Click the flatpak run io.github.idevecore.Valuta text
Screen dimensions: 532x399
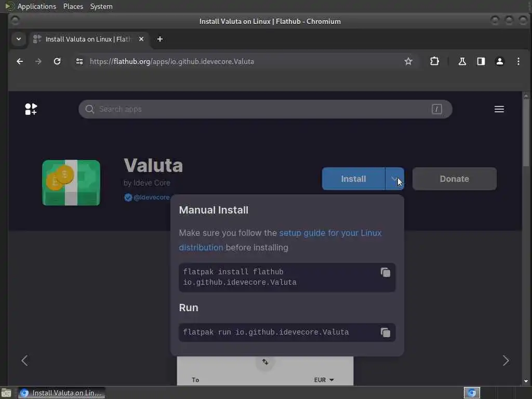pyautogui.click(x=265, y=332)
